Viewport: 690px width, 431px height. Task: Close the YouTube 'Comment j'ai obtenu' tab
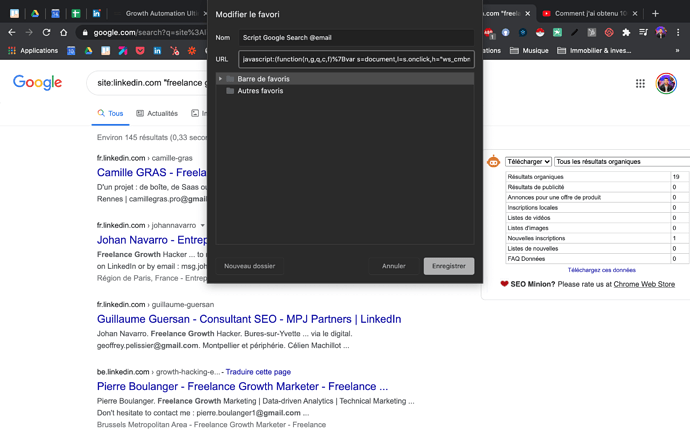coord(635,14)
